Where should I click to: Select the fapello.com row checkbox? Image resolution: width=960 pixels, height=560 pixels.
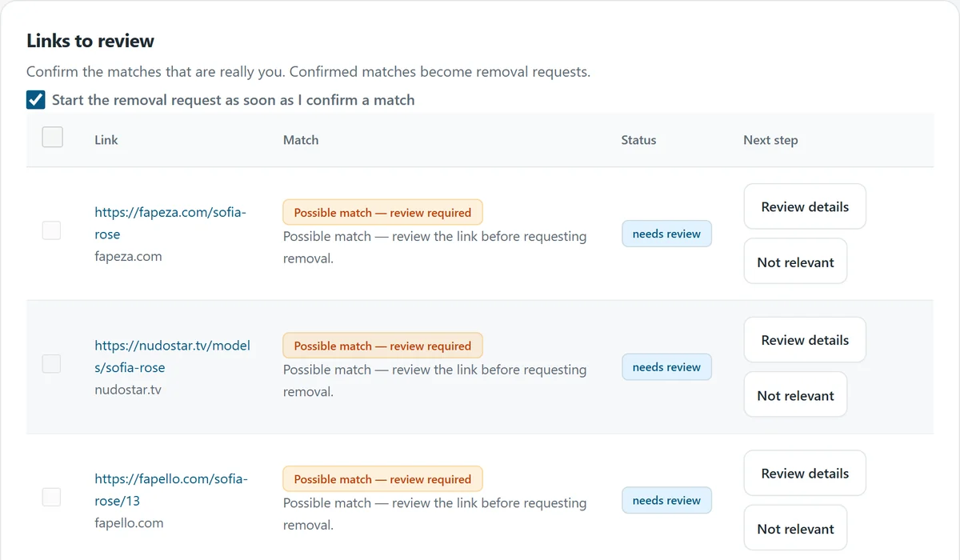click(51, 497)
